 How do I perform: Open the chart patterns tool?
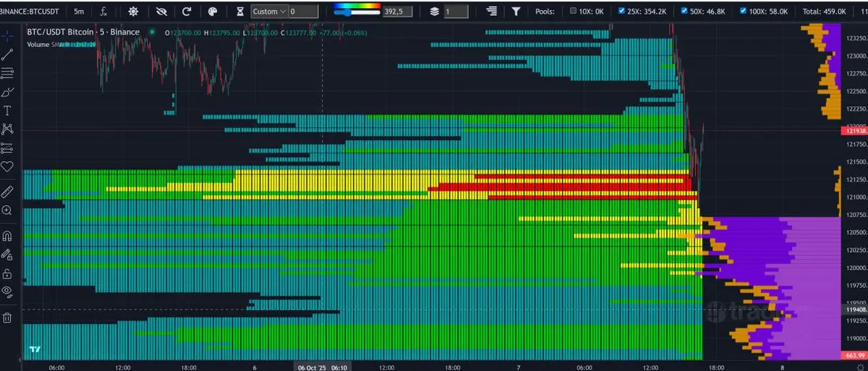pyautogui.click(x=7, y=129)
